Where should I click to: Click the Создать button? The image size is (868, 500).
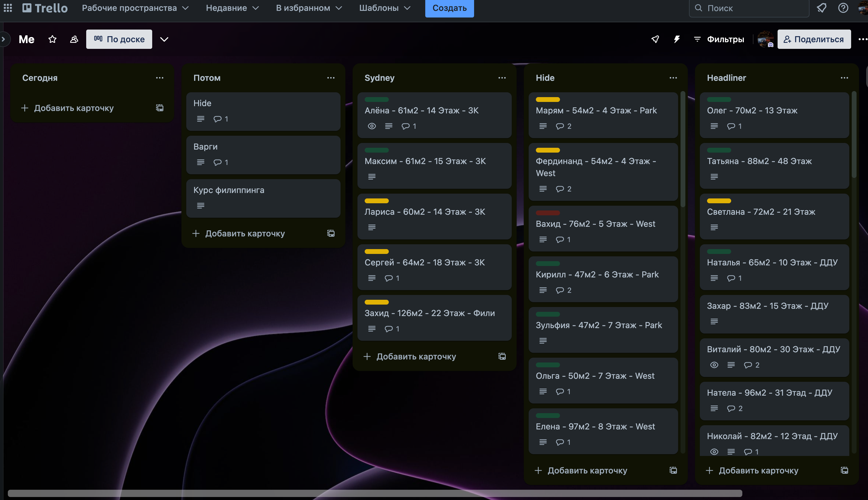pyautogui.click(x=449, y=8)
